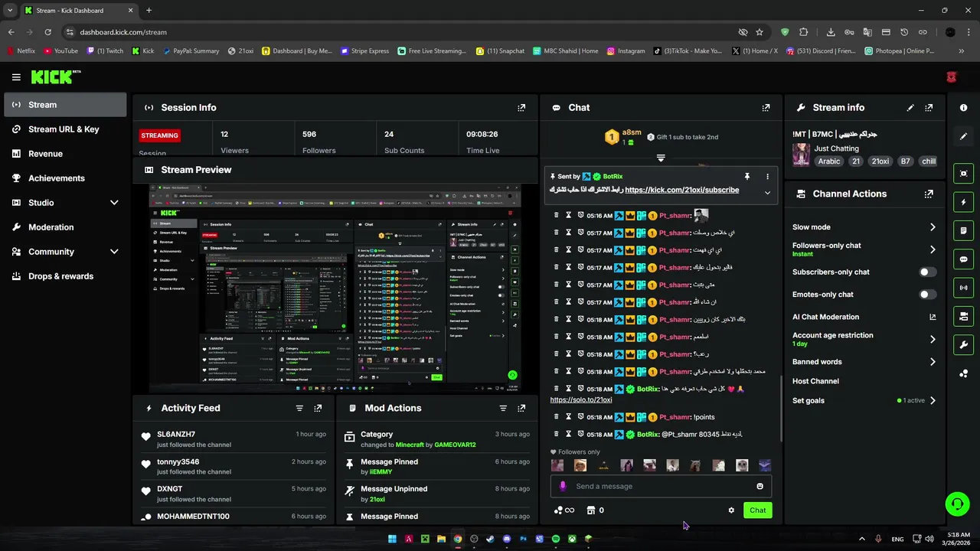Click the chat panel scrollbar
980x551 pixels.
click(781, 409)
